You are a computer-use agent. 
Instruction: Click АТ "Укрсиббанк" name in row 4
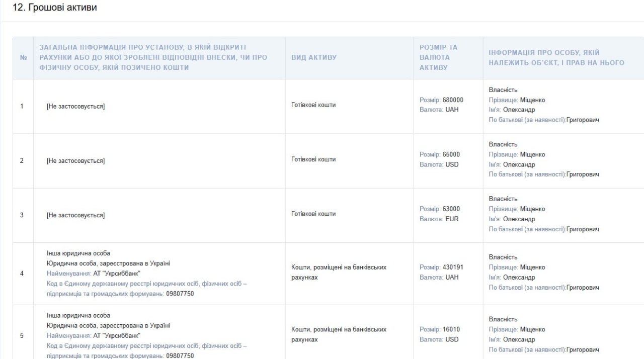click(x=117, y=273)
